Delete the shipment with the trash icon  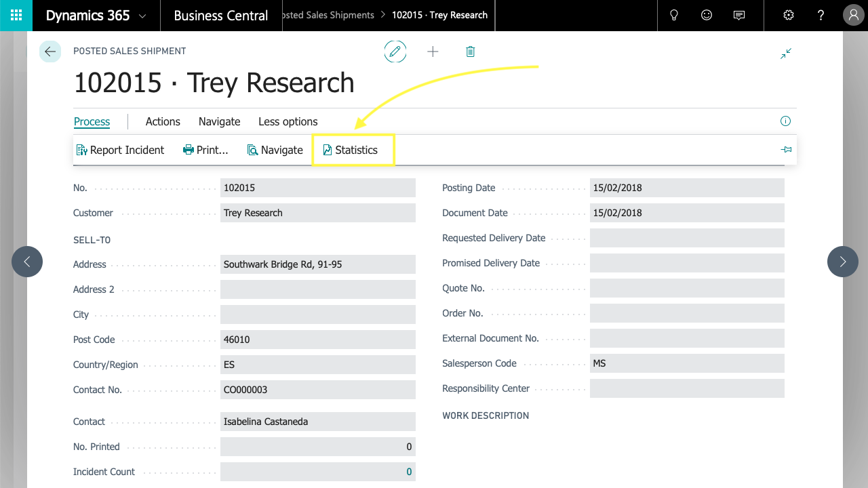click(x=470, y=51)
